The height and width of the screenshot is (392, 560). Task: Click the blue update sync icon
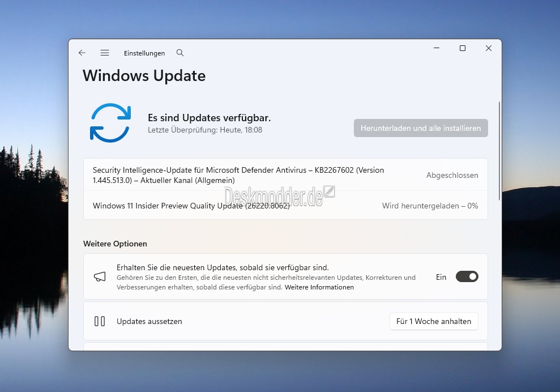pos(110,122)
